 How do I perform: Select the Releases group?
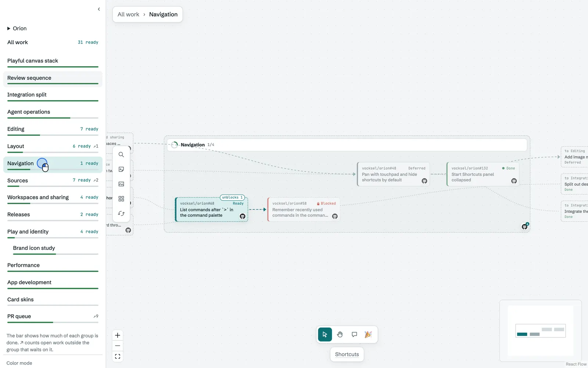pyautogui.click(x=53, y=216)
